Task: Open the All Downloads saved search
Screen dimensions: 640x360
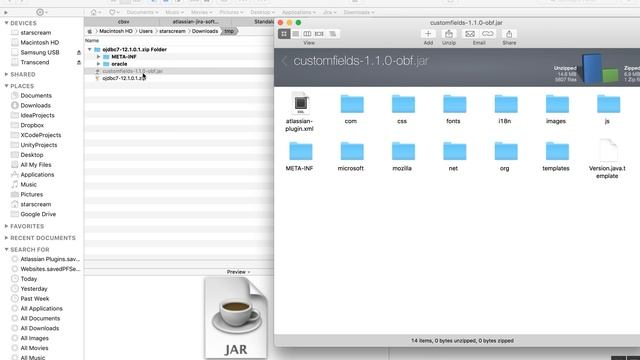Action: click(x=40, y=328)
